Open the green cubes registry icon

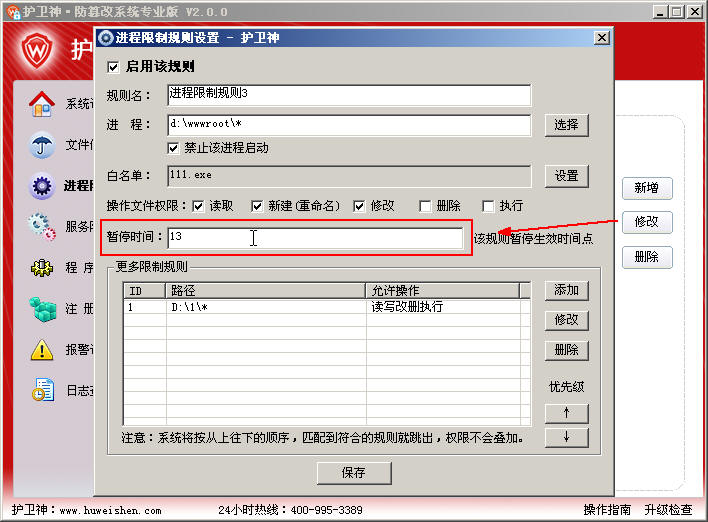42,309
